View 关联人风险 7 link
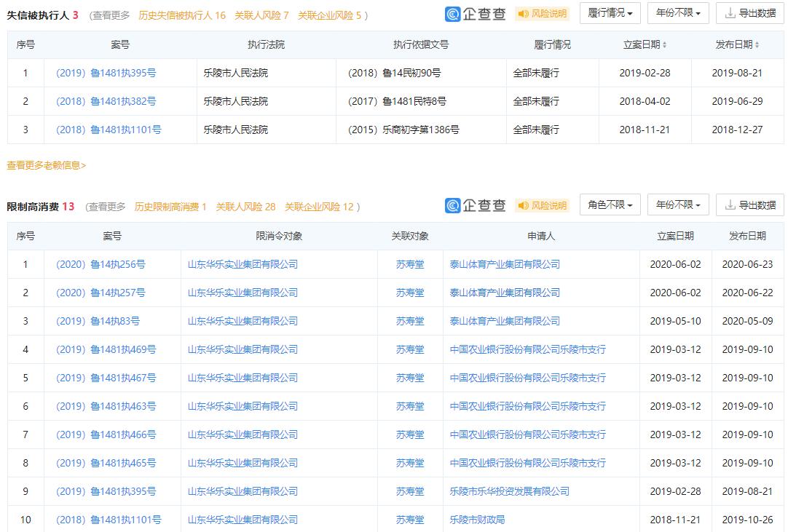The width and height of the screenshot is (788, 532). coord(261,15)
